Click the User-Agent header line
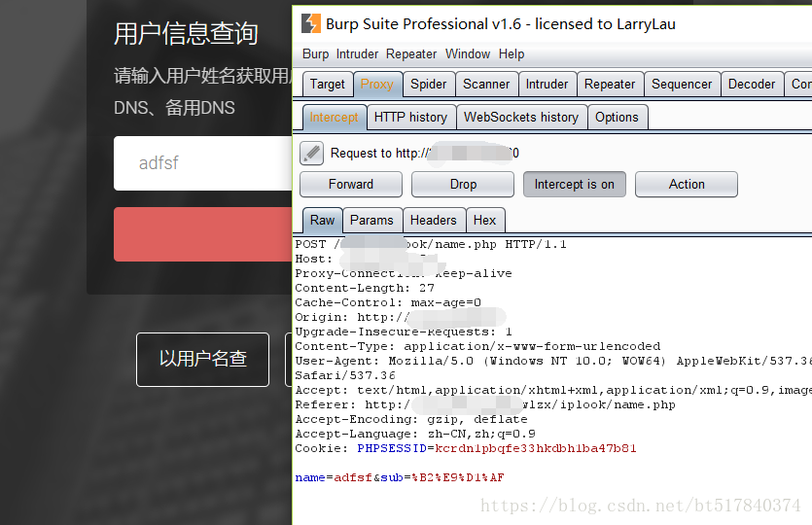 tap(553, 361)
